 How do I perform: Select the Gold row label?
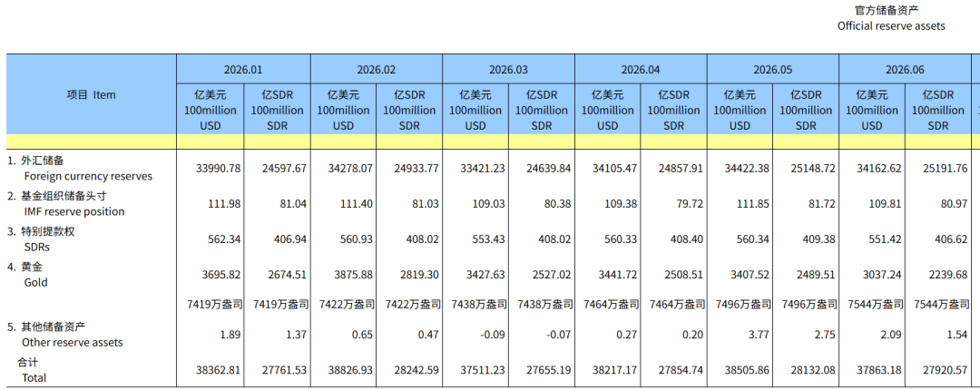click(35, 282)
